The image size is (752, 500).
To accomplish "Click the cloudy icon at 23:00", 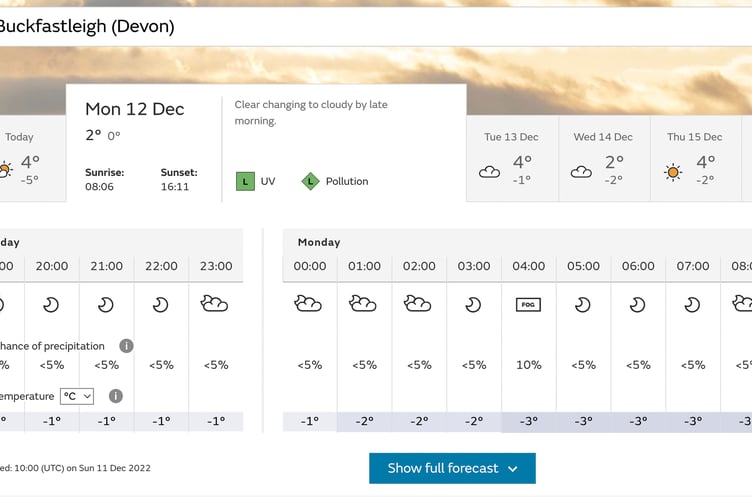I will tap(214, 304).
